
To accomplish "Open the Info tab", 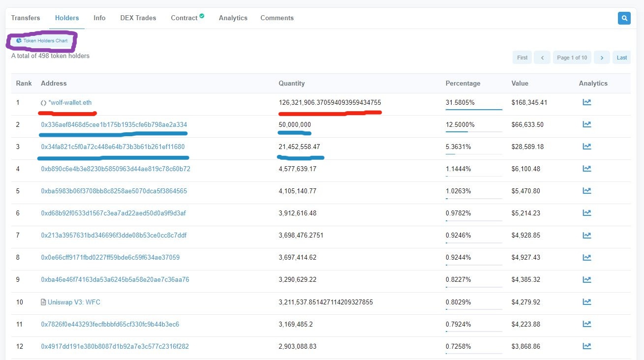I will tap(99, 18).
